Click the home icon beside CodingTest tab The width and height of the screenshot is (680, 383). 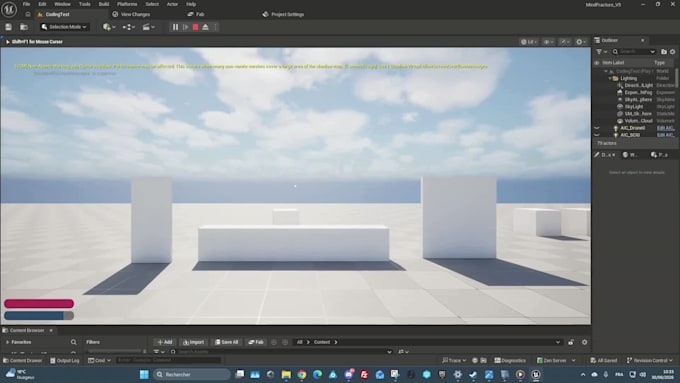pyautogui.click(x=28, y=14)
